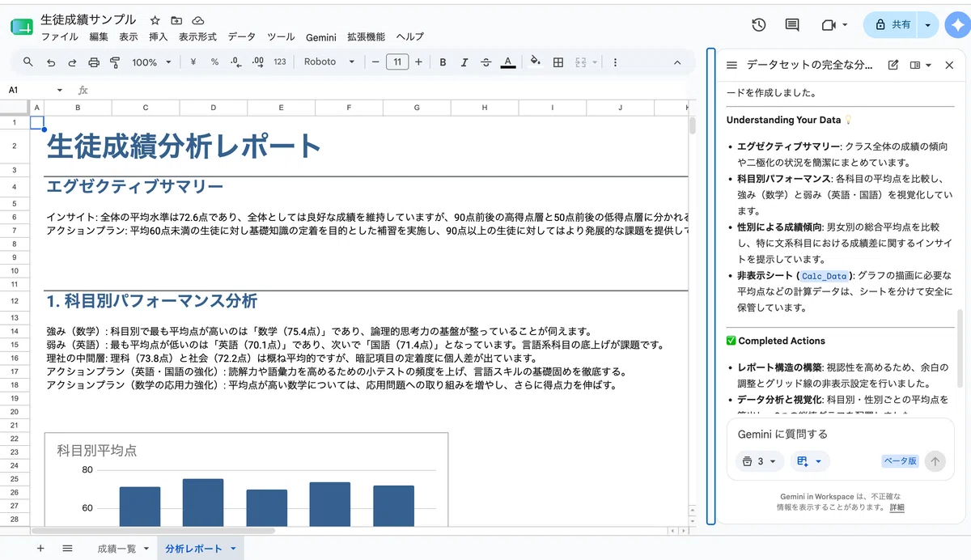Viewport: 971px width, 560px height.
Task: Open the fill color picker
Action: click(535, 62)
